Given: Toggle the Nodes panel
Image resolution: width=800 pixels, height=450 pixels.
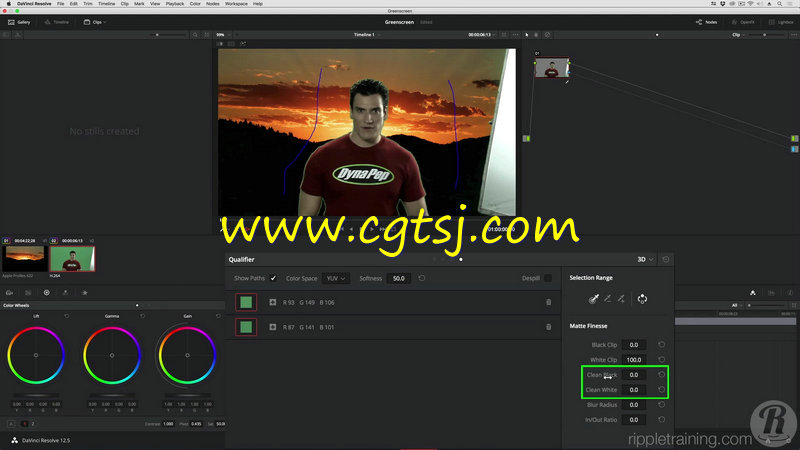Looking at the screenshot, I should coord(707,22).
